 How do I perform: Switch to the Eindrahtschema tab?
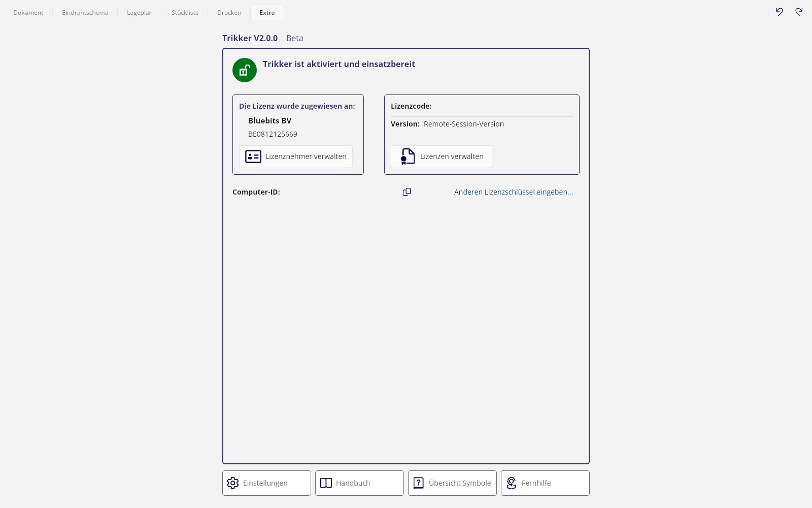(85, 13)
